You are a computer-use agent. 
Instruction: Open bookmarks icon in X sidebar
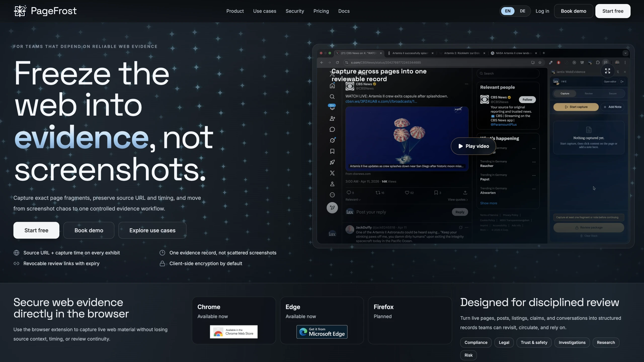332,151
